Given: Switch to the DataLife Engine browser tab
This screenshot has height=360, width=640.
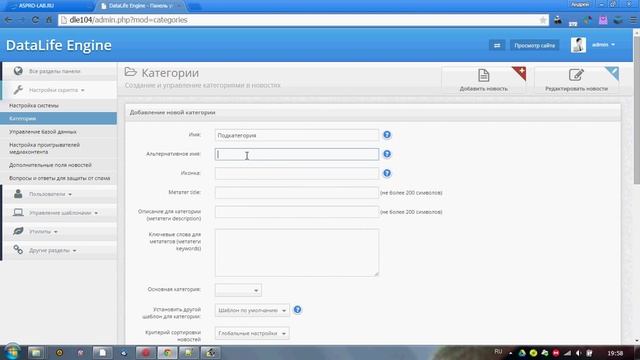Looking at the screenshot, I should pyautogui.click(x=140, y=6).
